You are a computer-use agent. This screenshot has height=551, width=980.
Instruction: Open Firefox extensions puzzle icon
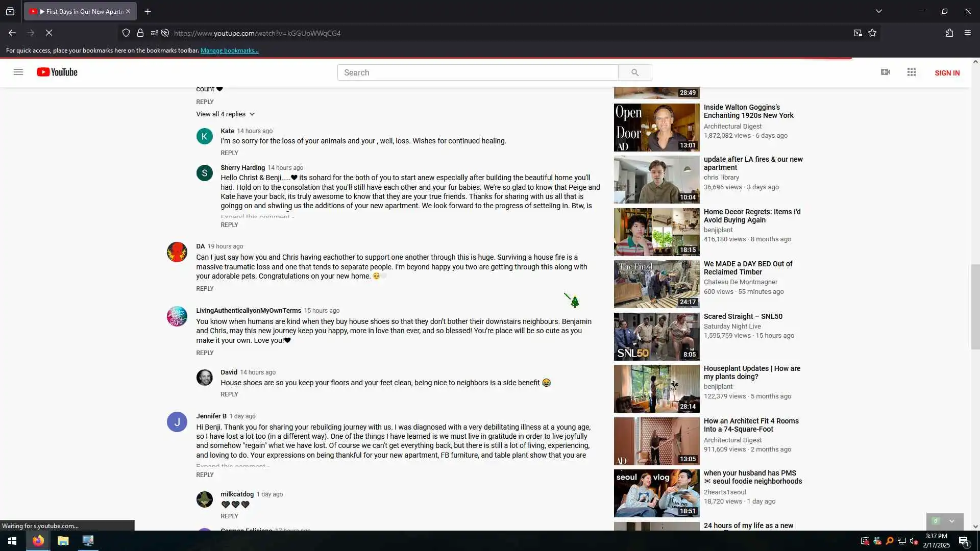click(x=949, y=33)
